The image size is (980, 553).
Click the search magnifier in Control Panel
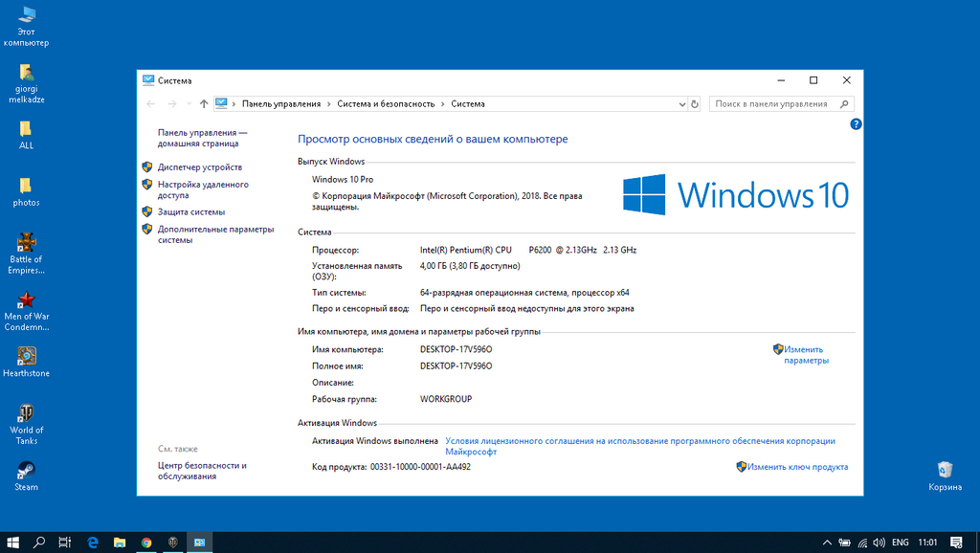[844, 104]
